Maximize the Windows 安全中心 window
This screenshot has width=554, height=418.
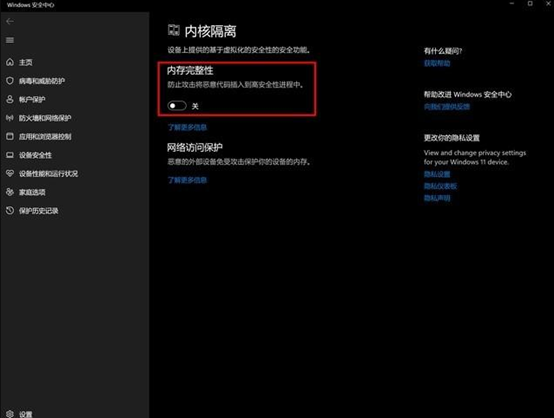tap(530, 4)
